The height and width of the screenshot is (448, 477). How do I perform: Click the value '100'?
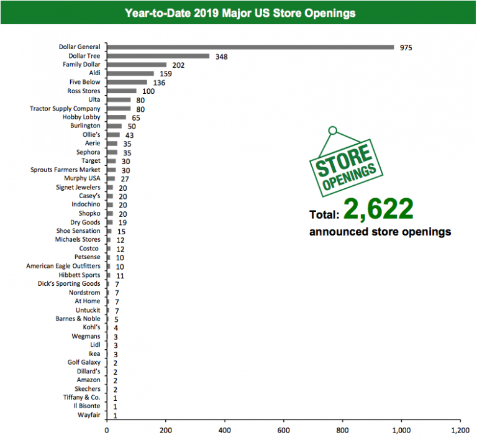point(148,91)
